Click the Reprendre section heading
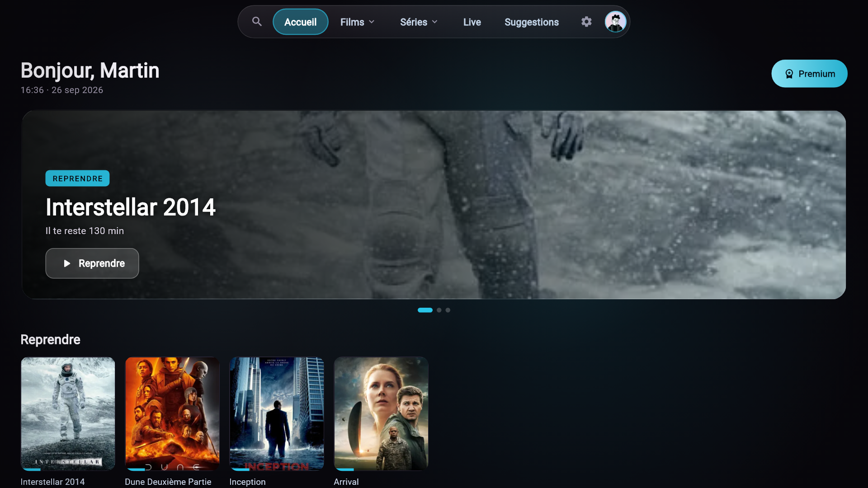Viewport: 868px width, 488px height. [51, 340]
